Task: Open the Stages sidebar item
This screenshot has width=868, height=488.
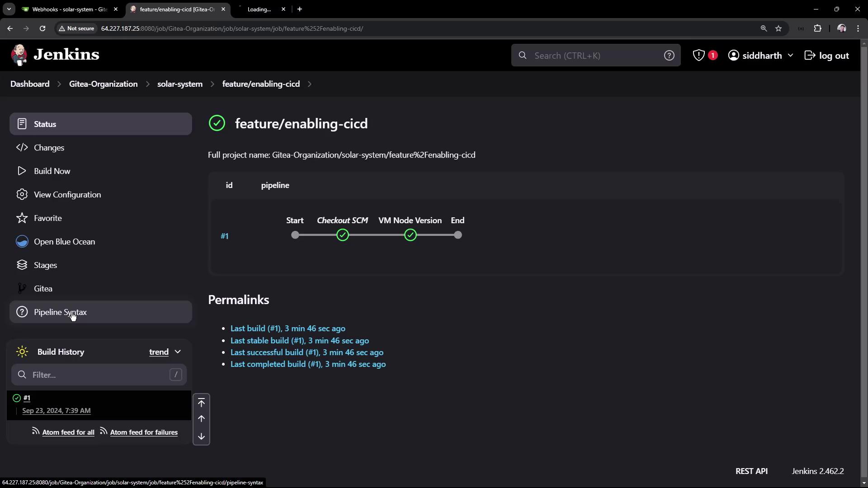Action: (x=45, y=265)
